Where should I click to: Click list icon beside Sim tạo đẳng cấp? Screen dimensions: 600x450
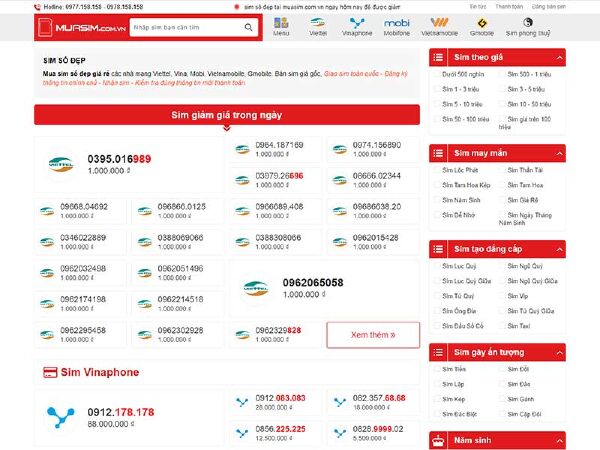(438, 249)
